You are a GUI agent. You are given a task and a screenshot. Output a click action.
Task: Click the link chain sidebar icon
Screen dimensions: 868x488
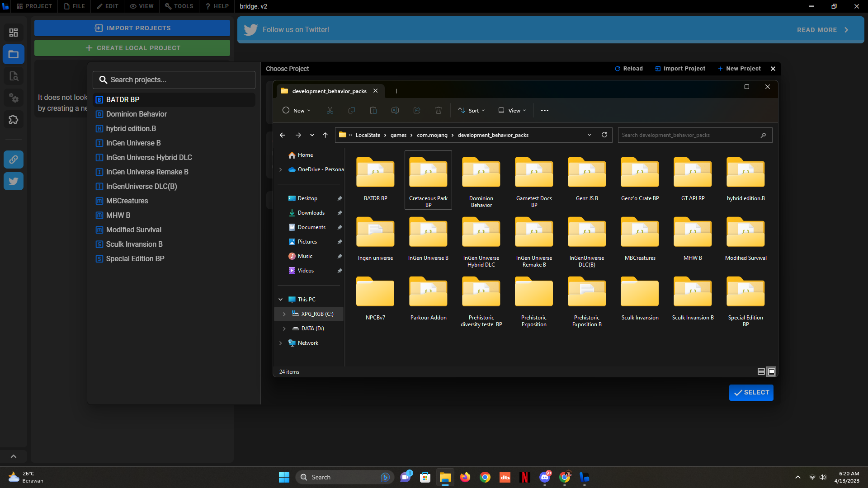point(14,160)
